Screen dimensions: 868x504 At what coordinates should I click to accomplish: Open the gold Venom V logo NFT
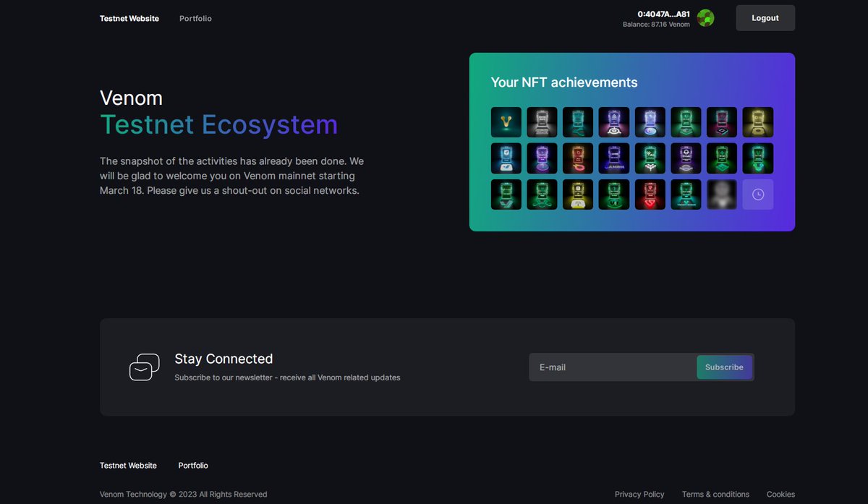pyautogui.click(x=506, y=122)
